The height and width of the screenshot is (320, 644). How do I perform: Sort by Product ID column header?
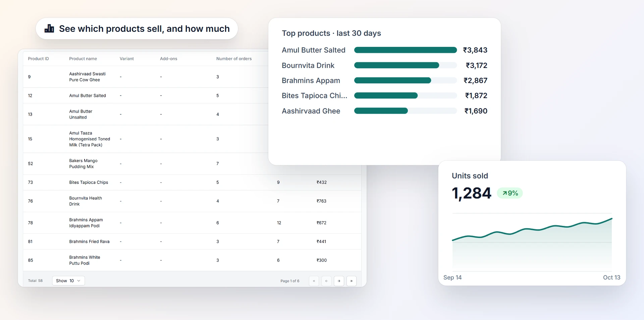38,59
